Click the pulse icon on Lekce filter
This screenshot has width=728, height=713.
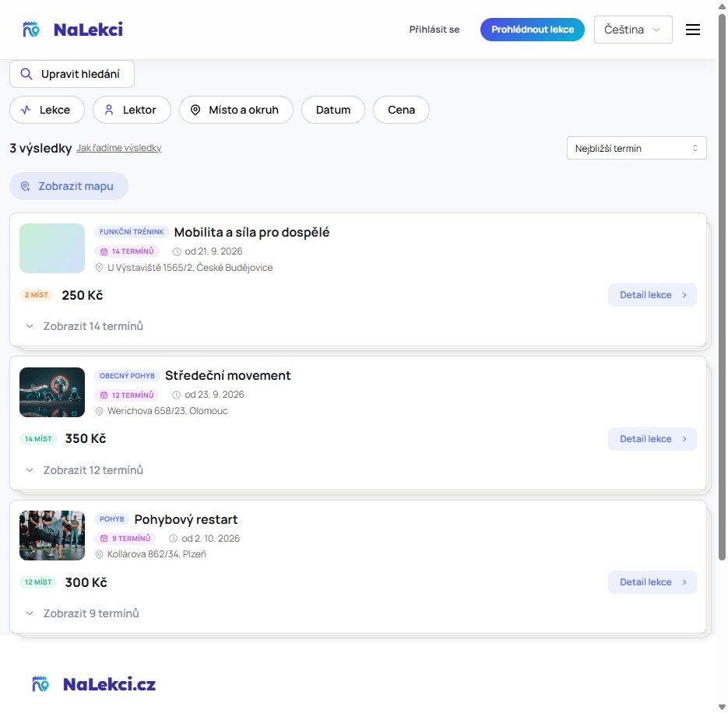[26, 110]
